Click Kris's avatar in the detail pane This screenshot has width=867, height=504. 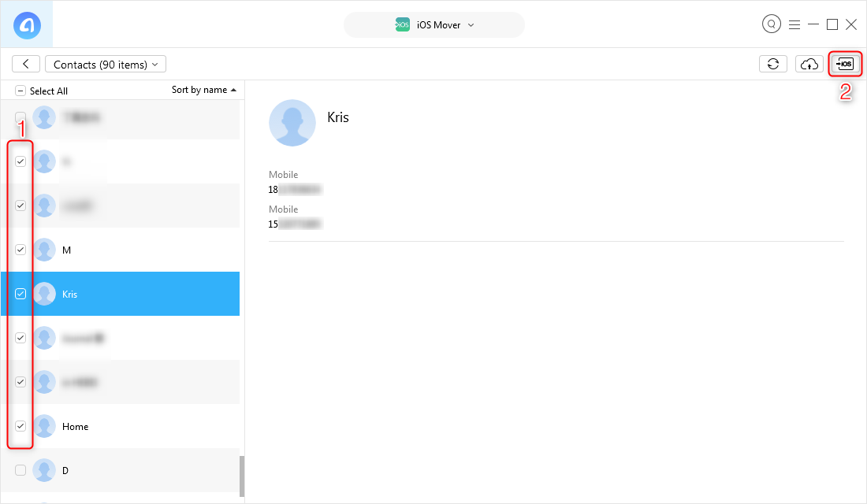(292, 123)
